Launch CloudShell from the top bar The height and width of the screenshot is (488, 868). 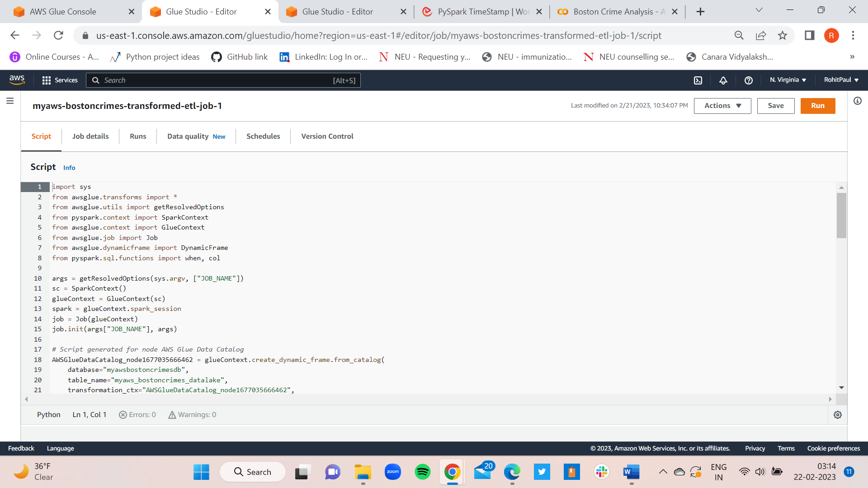(698, 80)
